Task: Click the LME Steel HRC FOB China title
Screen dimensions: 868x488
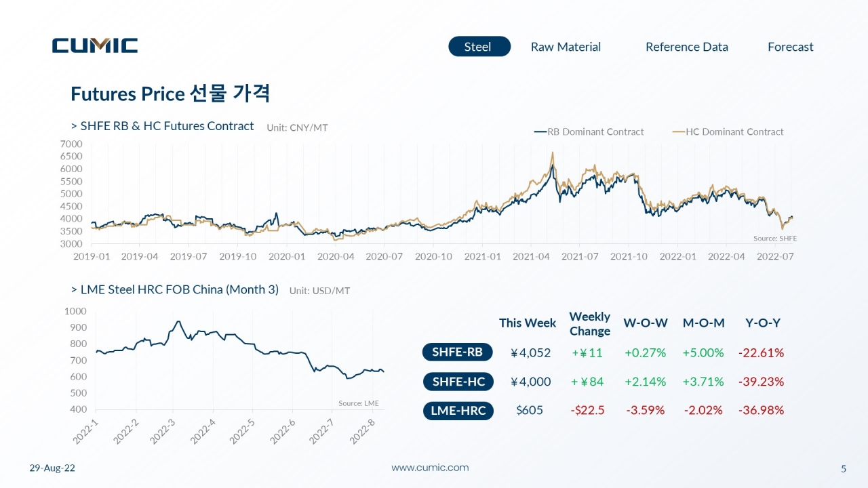Action: pyautogui.click(x=175, y=289)
